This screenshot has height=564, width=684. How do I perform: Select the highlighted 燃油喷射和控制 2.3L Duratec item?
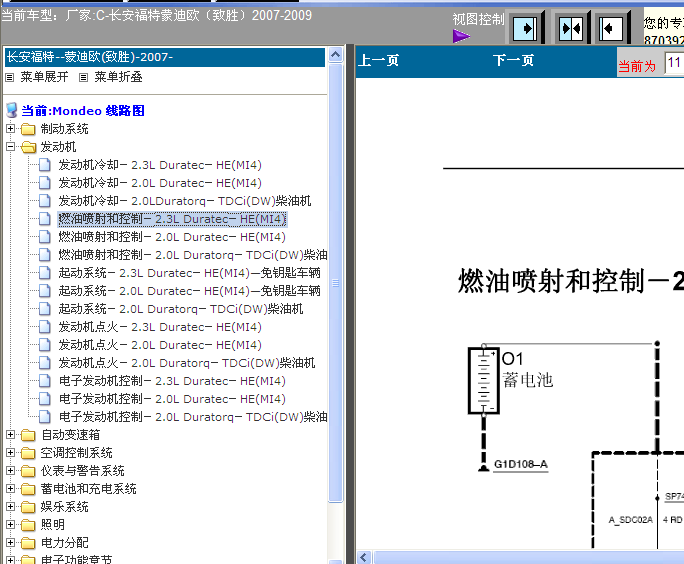pyautogui.click(x=172, y=219)
